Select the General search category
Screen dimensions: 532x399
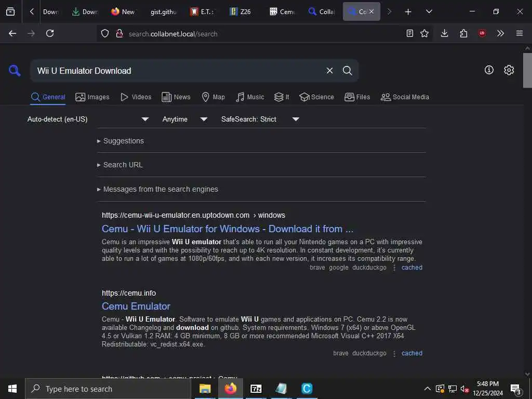tap(48, 97)
